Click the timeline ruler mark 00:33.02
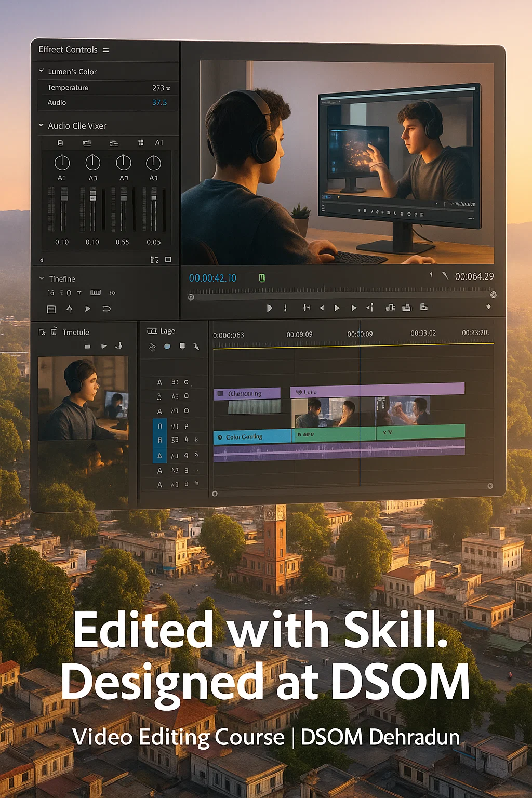532x798 pixels. click(x=423, y=333)
